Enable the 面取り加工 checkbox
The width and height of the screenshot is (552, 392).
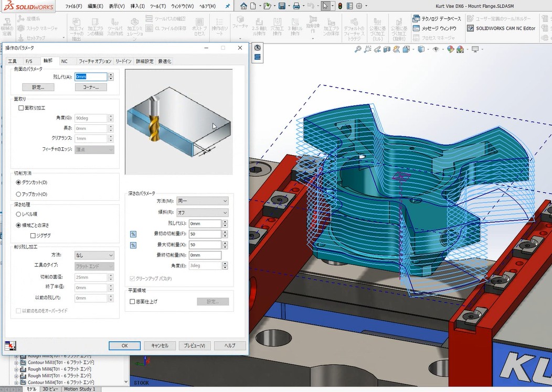[x=21, y=108]
